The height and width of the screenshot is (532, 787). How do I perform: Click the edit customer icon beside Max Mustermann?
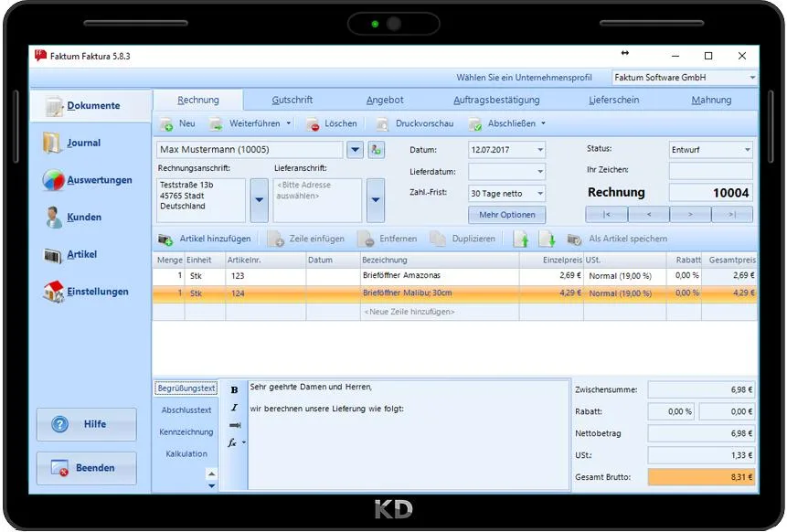[377, 150]
